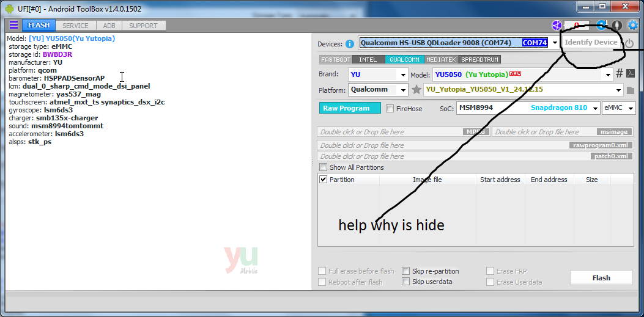Expand the Devices COM port dropdown
Screen dimensions: 644x317
pyautogui.click(x=555, y=43)
